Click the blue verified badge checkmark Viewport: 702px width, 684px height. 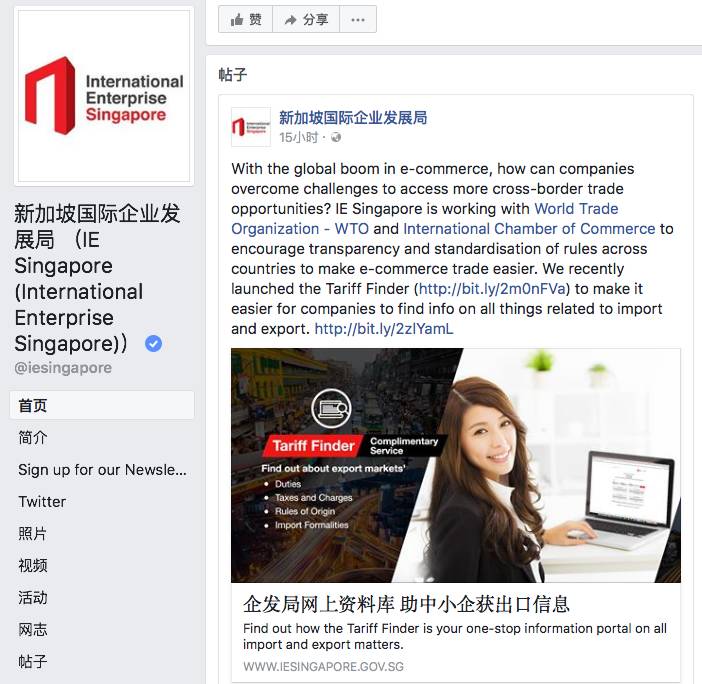(154, 344)
